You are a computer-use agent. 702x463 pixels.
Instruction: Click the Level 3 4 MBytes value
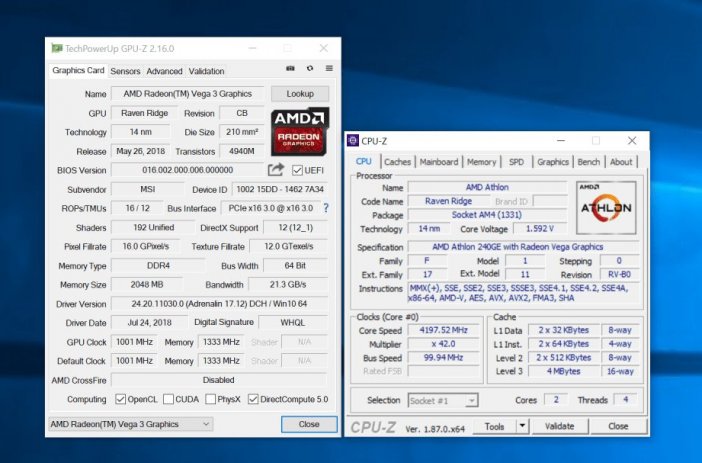click(x=564, y=371)
